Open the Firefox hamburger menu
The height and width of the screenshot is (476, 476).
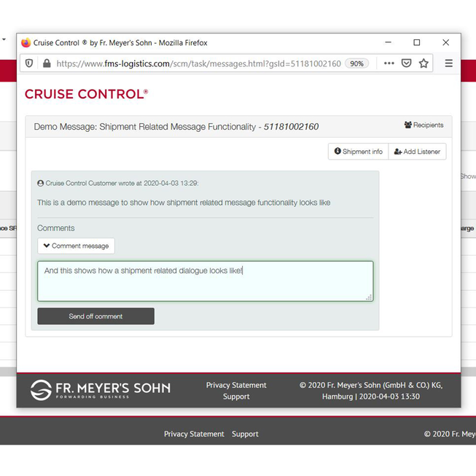coord(449,63)
